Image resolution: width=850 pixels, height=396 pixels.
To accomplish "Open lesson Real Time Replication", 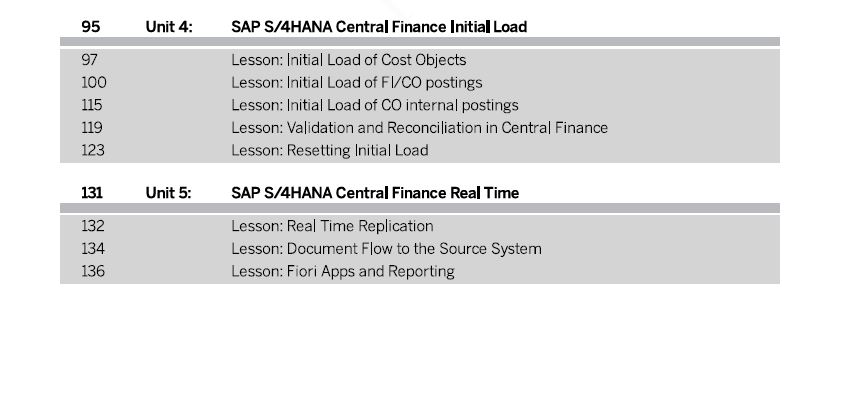I will tap(332, 226).
